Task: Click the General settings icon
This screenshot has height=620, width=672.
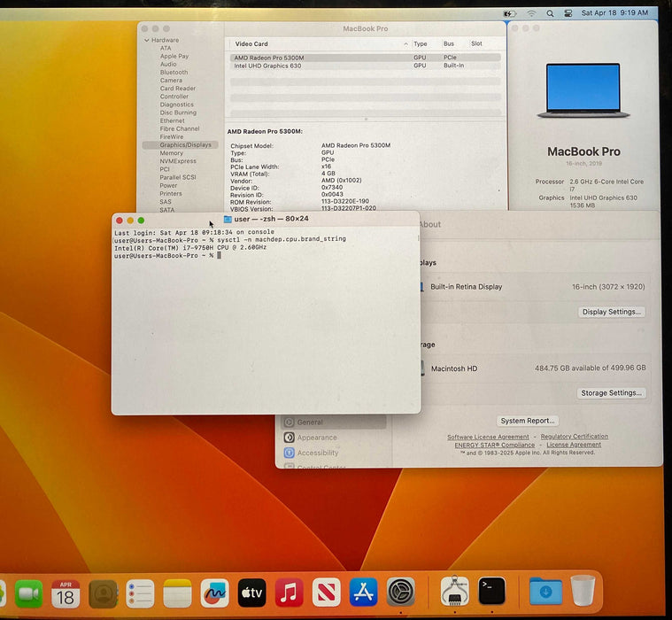Action: tap(290, 422)
